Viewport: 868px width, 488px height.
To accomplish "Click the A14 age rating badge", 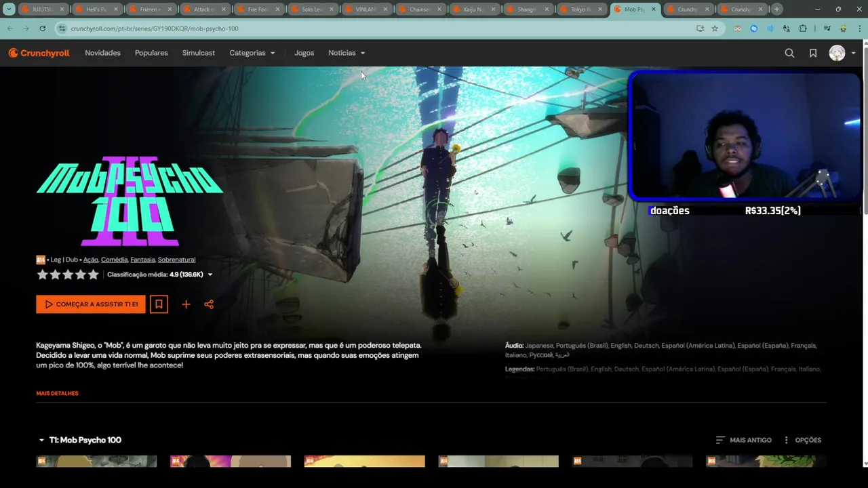I will [x=41, y=260].
